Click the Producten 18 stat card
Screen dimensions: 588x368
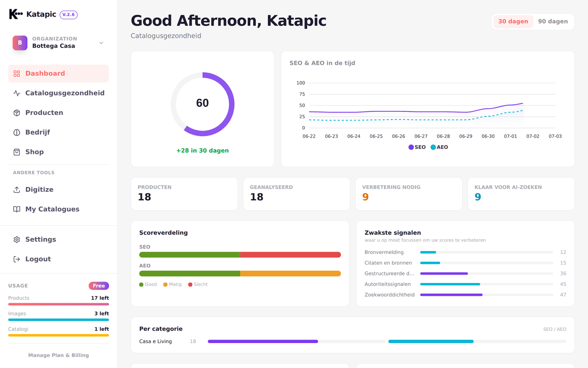coord(184,194)
